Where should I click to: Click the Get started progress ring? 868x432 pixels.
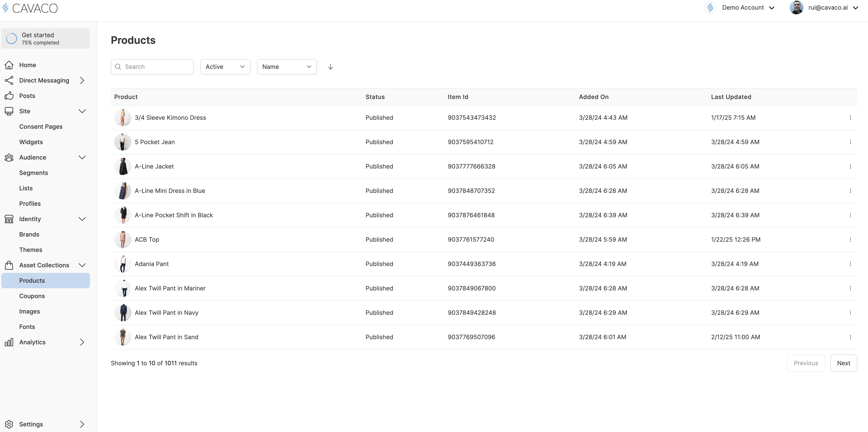coord(12,38)
